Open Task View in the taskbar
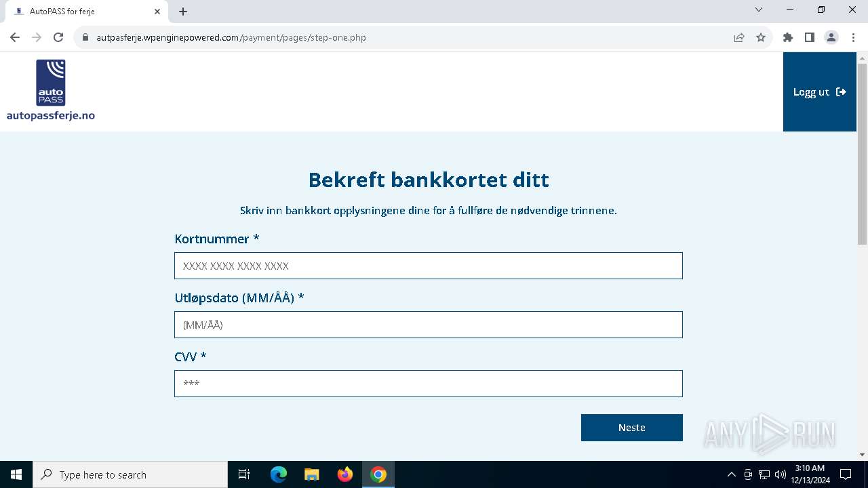868x488 pixels. pos(244,474)
